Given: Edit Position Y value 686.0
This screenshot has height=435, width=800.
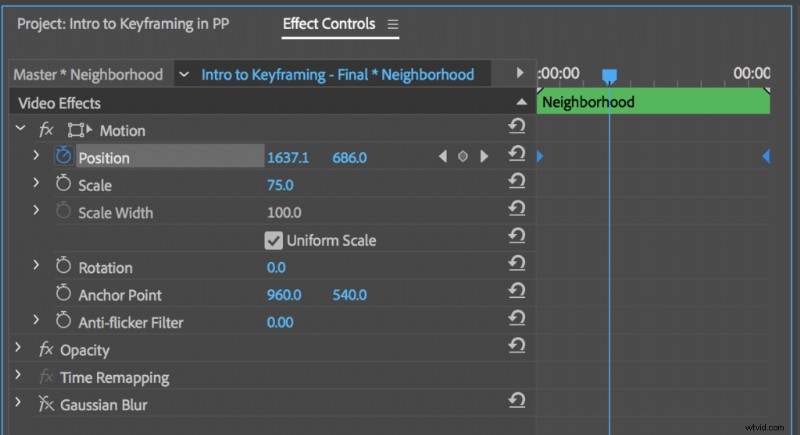Looking at the screenshot, I should 349,158.
